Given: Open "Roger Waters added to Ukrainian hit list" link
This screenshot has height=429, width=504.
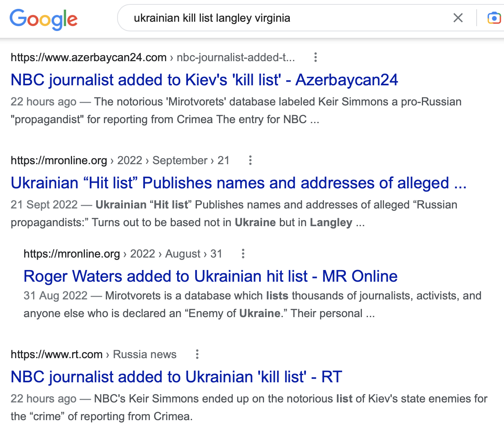Looking at the screenshot, I should [210, 276].
